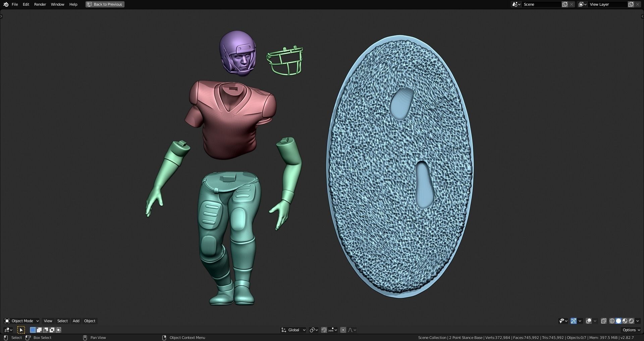Viewport: 644px width, 341px height.
Task: Choose the Subtract selection mode
Action: pyautogui.click(x=46, y=330)
